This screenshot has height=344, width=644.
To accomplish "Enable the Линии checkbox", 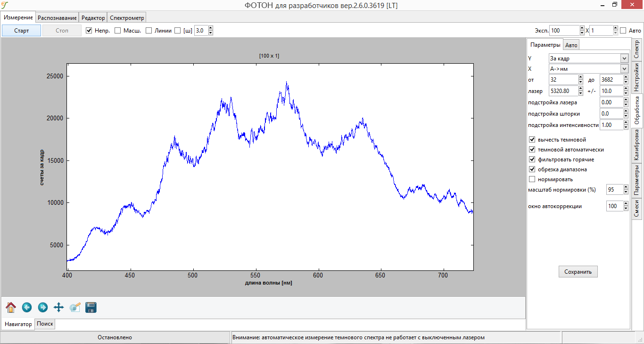I will point(149,31).
